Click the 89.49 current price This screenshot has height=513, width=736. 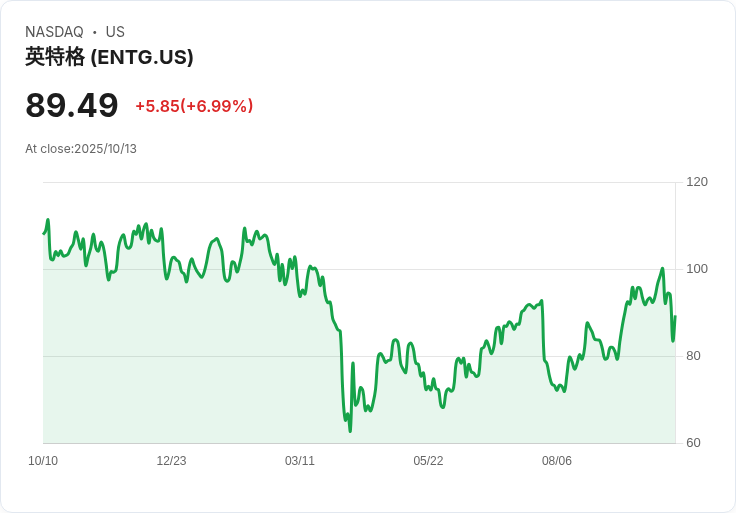71,105
